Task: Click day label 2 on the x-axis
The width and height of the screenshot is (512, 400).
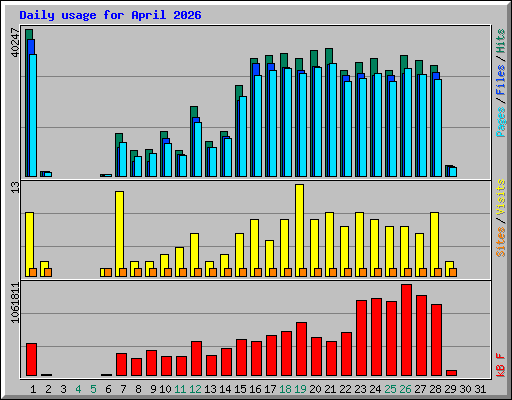Action: tap(48, 389)
